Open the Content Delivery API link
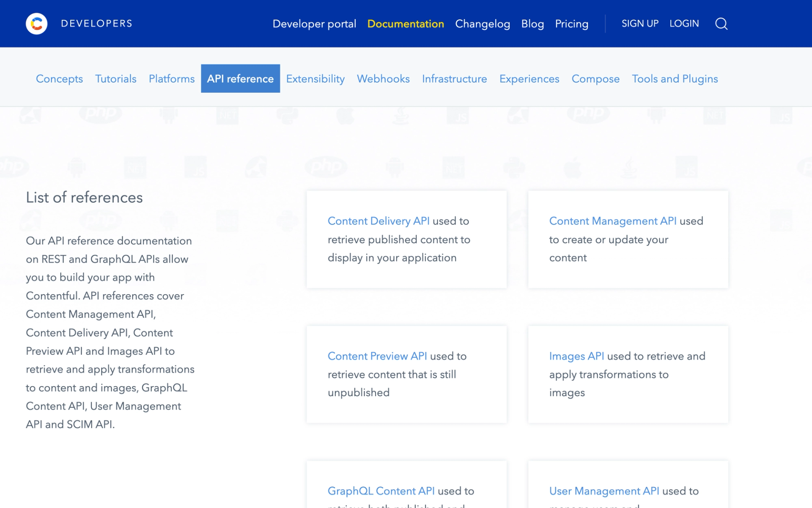812x508 pixels. coord(379,221)
